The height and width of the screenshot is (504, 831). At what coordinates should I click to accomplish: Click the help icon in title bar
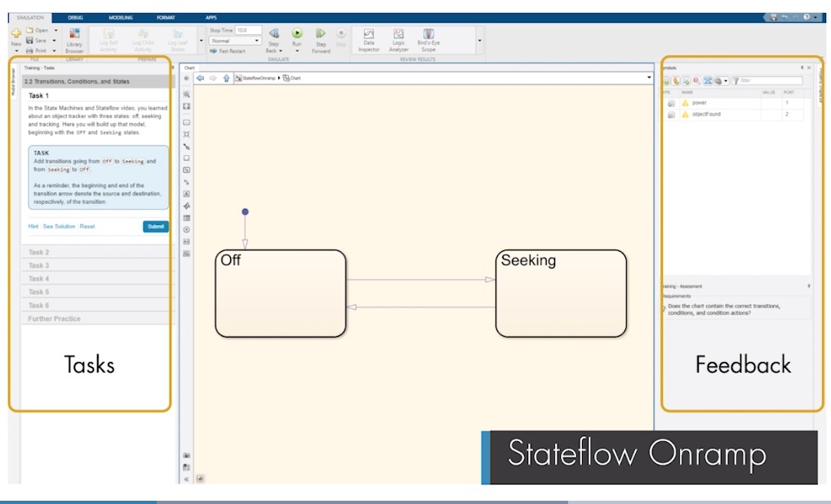point(807,17)
